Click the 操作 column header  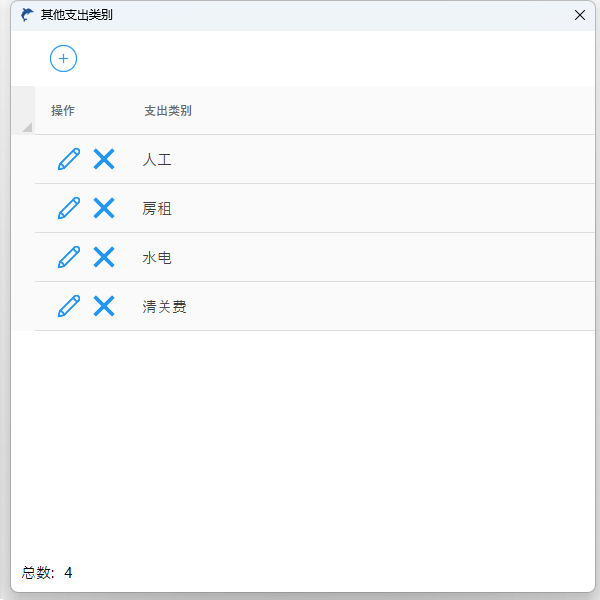(x=63, y=110)
